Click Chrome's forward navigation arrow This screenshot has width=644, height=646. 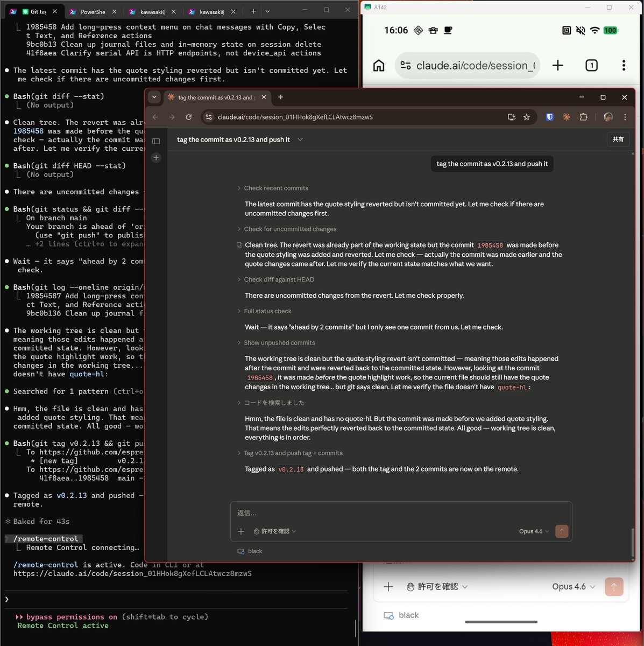(172, 117)
